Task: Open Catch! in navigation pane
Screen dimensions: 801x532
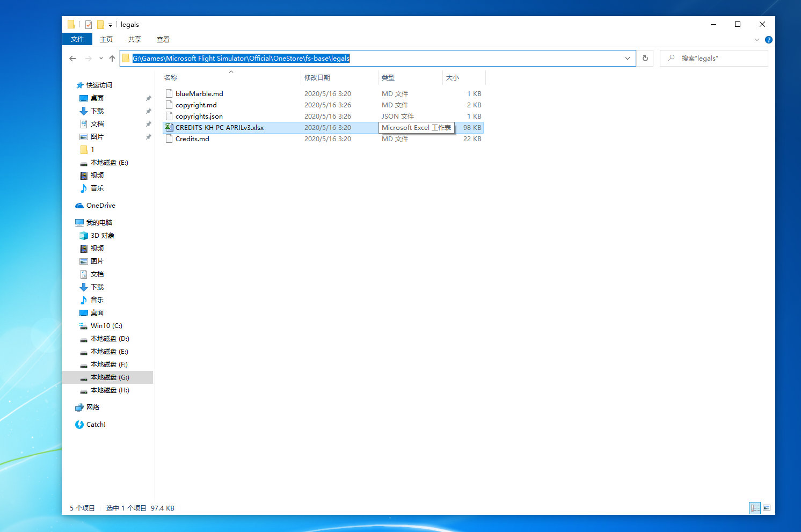Action: [x=96, y=425]
